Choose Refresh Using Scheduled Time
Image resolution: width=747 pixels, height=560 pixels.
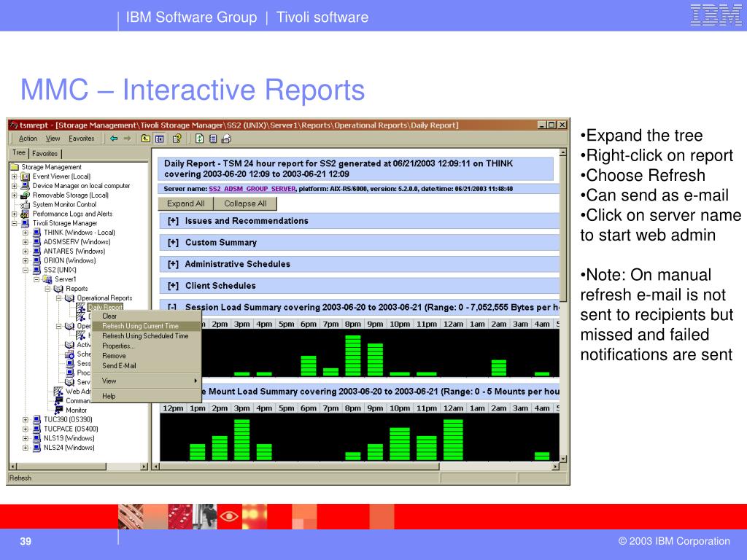click(x=145, y=336)
